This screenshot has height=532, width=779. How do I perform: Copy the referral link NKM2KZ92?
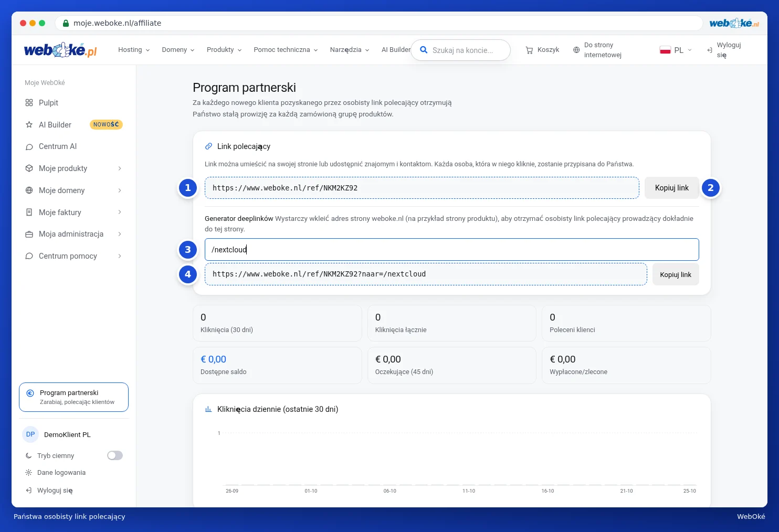[x=671, y=188]
